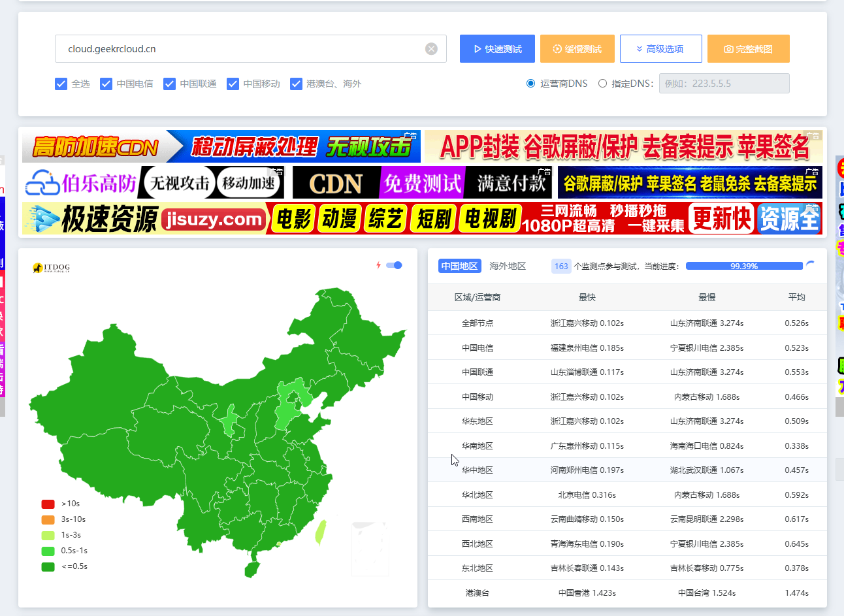Toggle the 中国联通 checkbox
844x616 pixels.
click(x=170, y=84)
